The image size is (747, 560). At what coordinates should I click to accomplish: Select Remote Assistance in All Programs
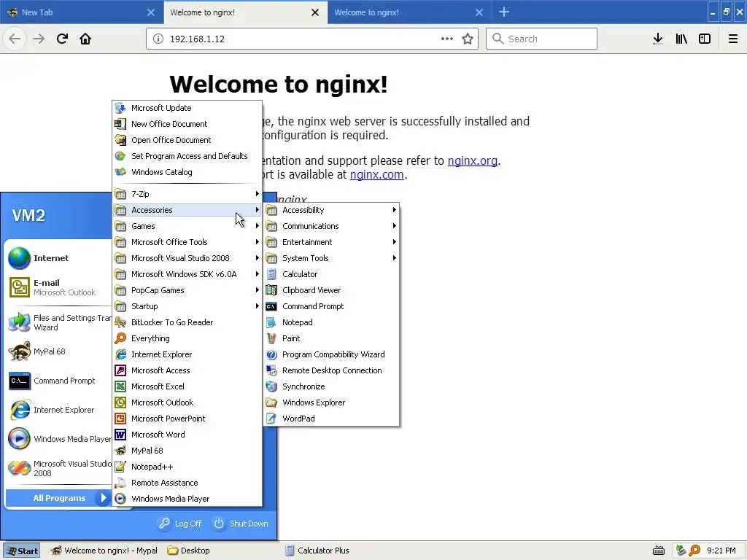[187, 483]
